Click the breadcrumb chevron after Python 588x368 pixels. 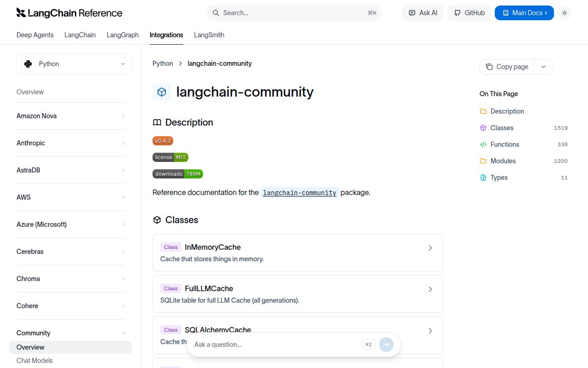[181, 63]
